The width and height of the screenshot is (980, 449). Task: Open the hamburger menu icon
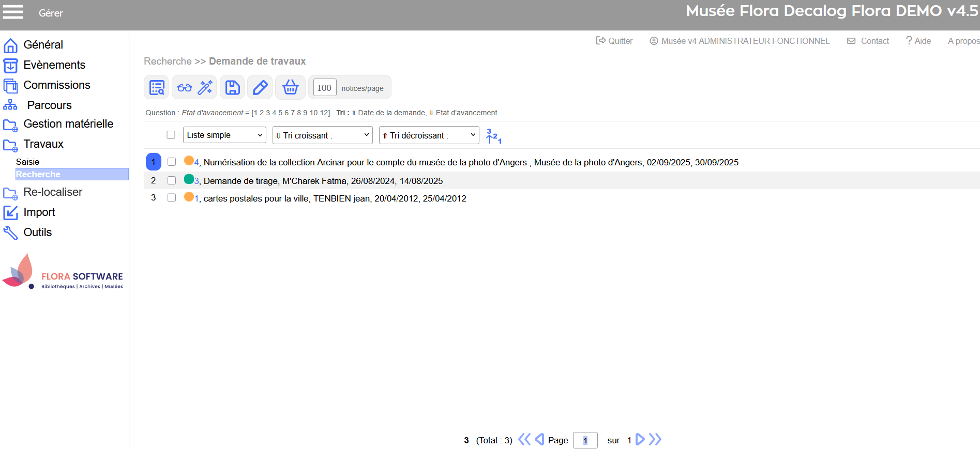pyautogui.click(x=13, y=12)
